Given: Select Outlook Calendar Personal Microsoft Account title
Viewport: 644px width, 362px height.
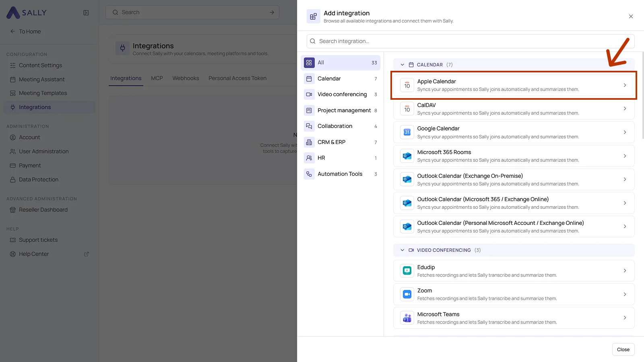Looking at the screenshot, I should point(500,223).
